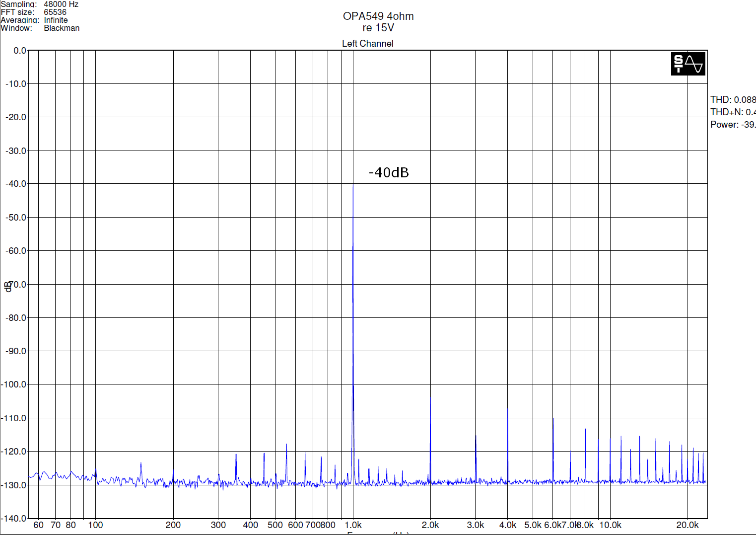Click the '300' frequency axis label
The image size is (756, 535).
(x=218, y=525)
